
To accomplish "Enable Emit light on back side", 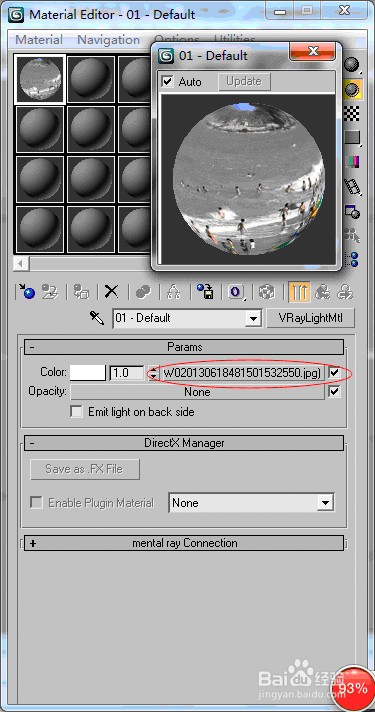I will (x=77, y=412).
